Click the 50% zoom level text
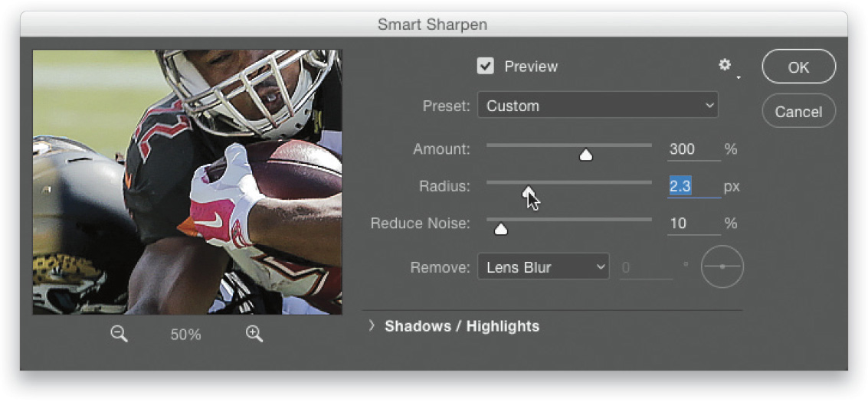The width and height of the screenshot is (868, 402). tap(186, 335)
